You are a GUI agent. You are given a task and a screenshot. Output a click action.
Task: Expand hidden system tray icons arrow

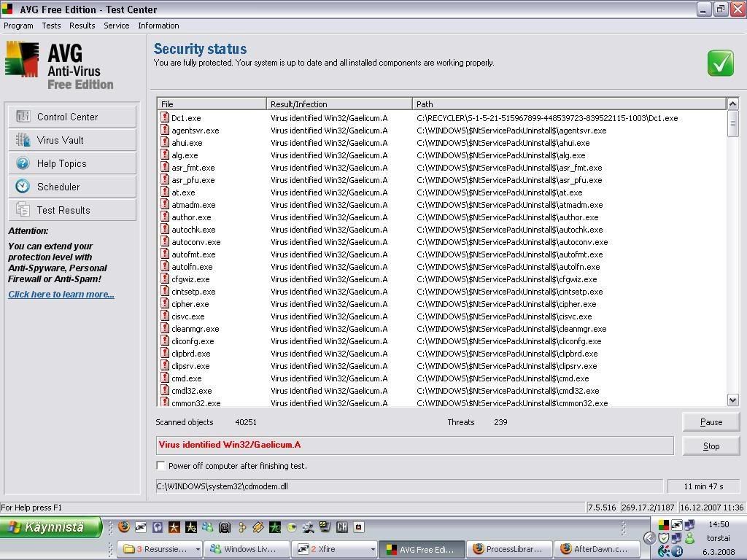(649, 538)
